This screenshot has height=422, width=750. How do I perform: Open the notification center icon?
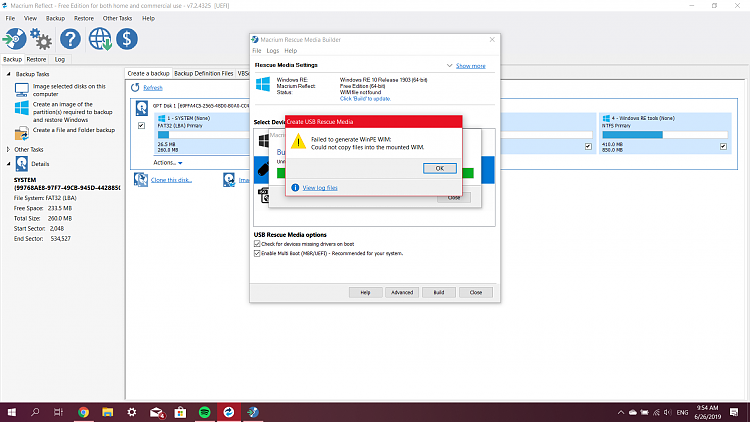click(x=734, y=412)
